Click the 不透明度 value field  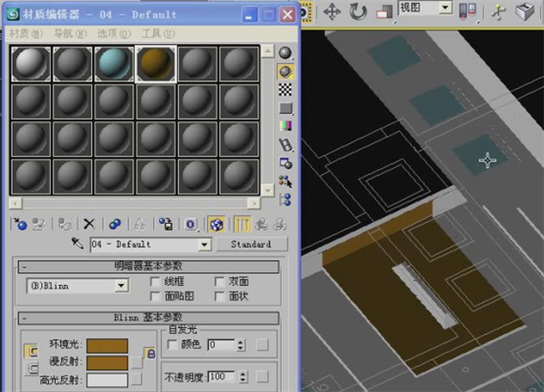[222, 376]
